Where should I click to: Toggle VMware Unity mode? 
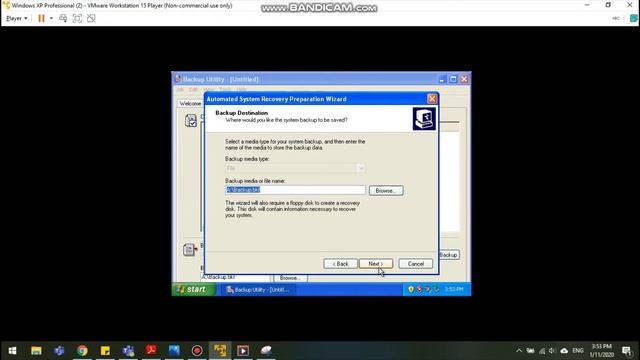(91, 18)
